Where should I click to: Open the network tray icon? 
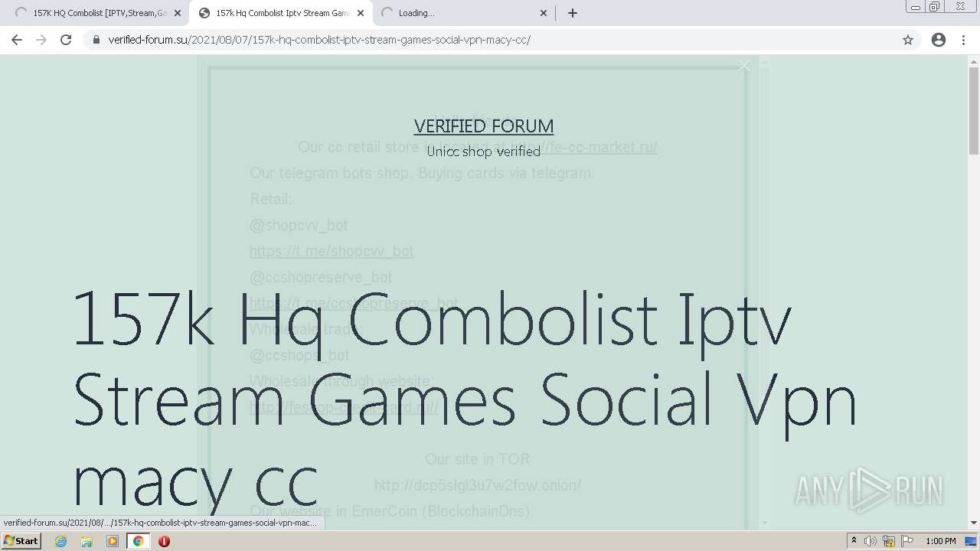(x=889, y=541)
